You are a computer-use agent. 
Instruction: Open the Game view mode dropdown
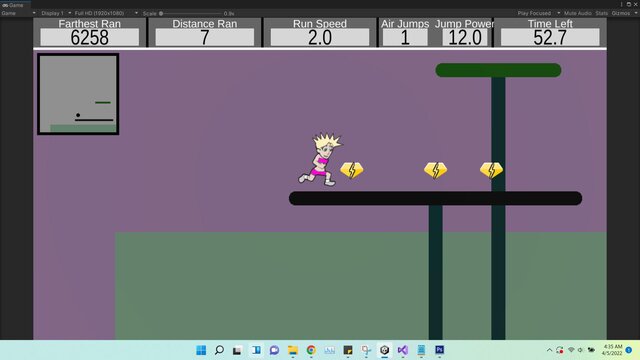click(18, 13)
